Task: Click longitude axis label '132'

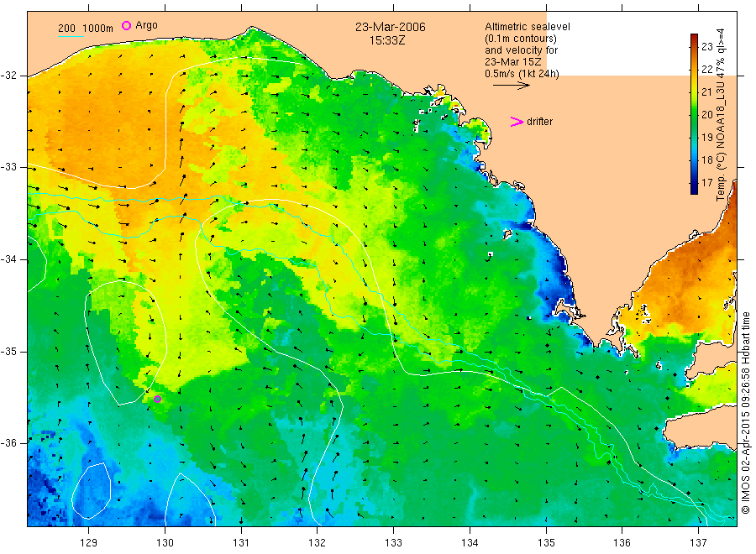Action: coord(318,542)
